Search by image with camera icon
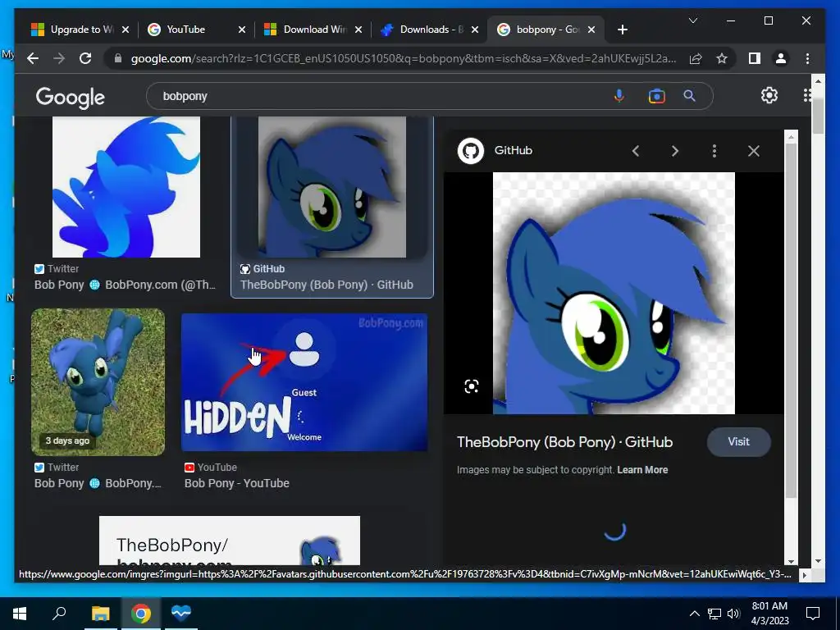This screenshot has height=630, width=840. [x=656, y=96]
